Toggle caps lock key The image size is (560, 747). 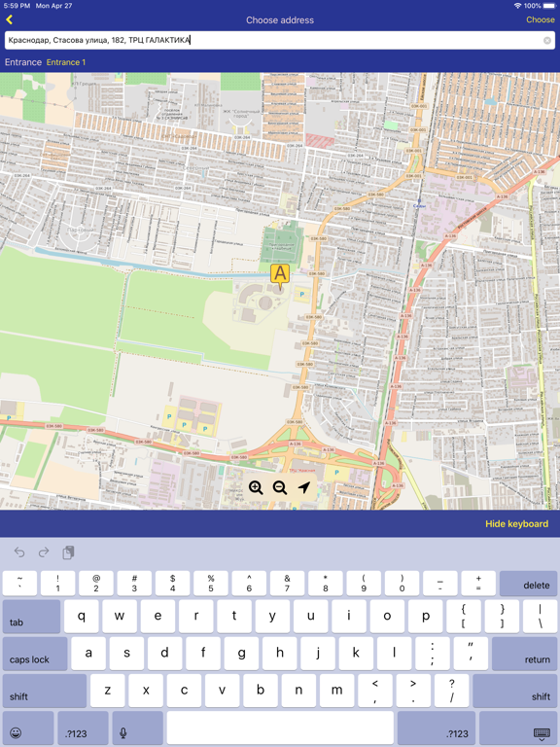(x=35, y=654)
